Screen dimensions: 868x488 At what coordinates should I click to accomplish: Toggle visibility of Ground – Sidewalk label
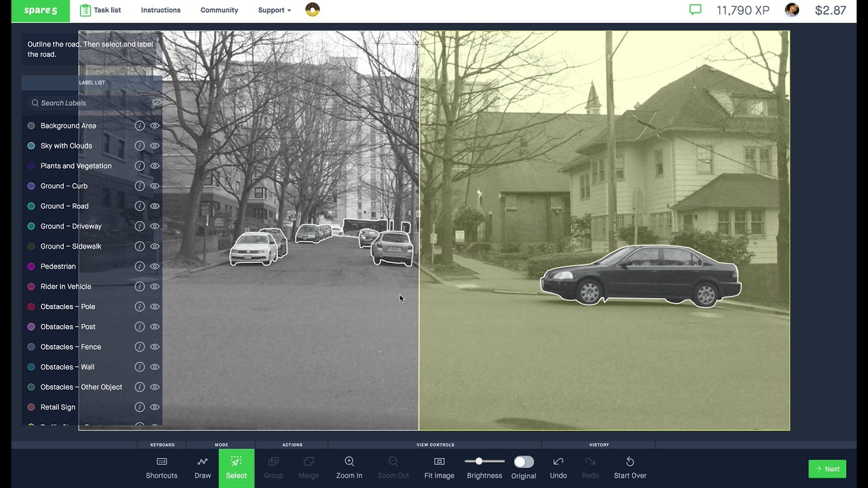[155, 246]
